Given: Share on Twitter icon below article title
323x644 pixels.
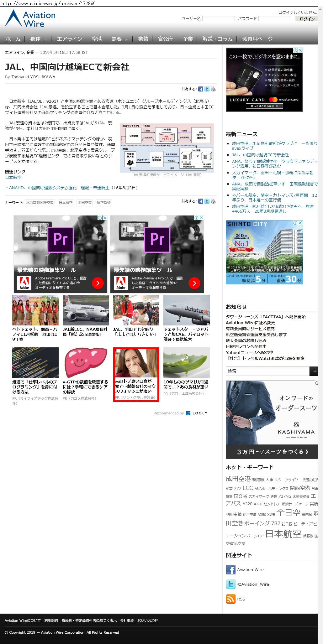Looking at the screenshot, I should [x=207, y=89].
